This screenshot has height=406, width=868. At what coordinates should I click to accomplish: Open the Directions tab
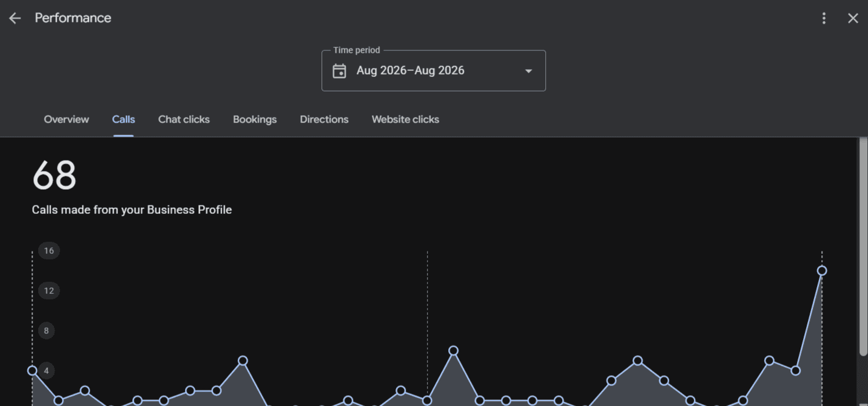324,119
